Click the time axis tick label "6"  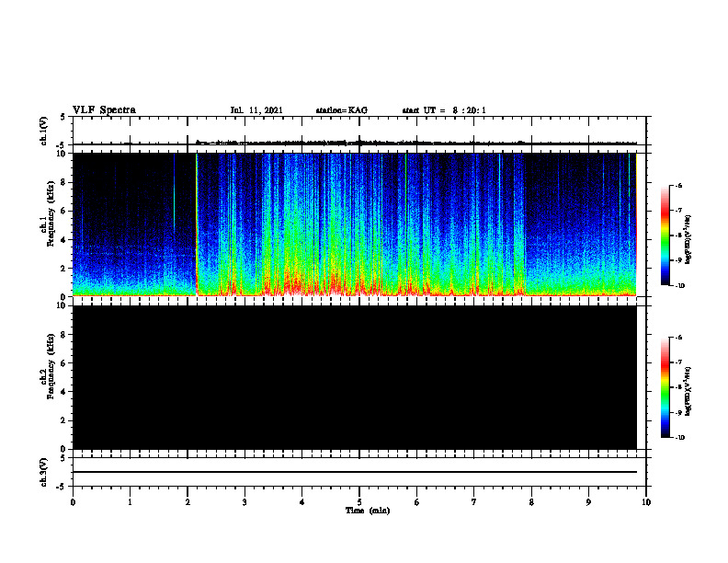tap(417, 502)
